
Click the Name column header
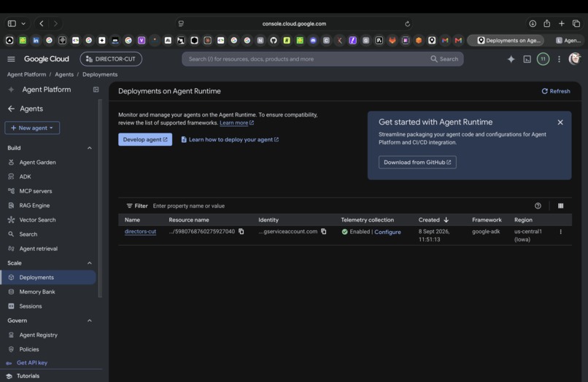(132, 220)
